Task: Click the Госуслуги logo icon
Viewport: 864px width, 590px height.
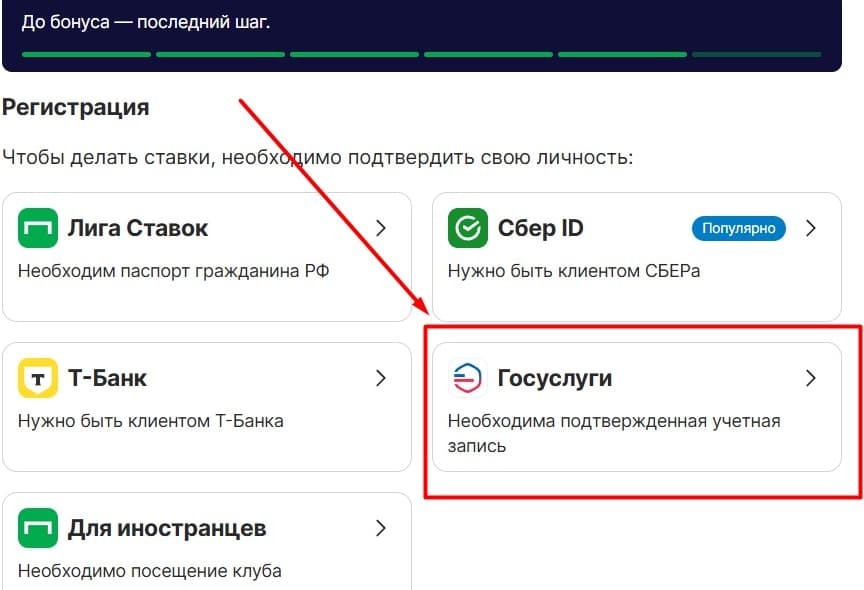Action: (x=467, y=377)
